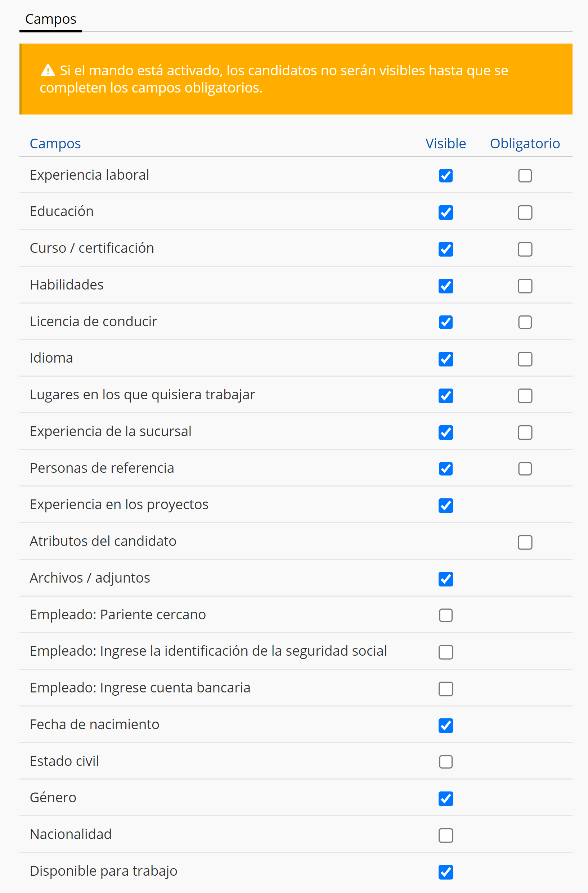Uncheck Visible for Experiencia laboral

tap(445, 176)
